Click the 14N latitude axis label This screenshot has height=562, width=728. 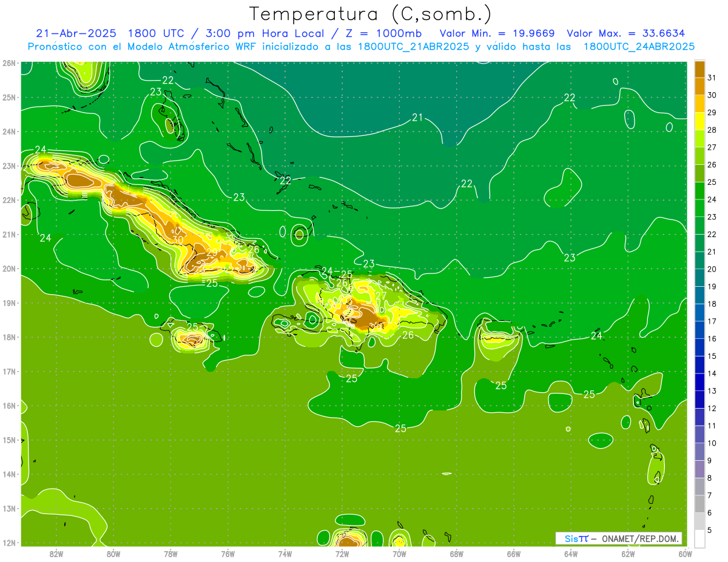[8, 474]
